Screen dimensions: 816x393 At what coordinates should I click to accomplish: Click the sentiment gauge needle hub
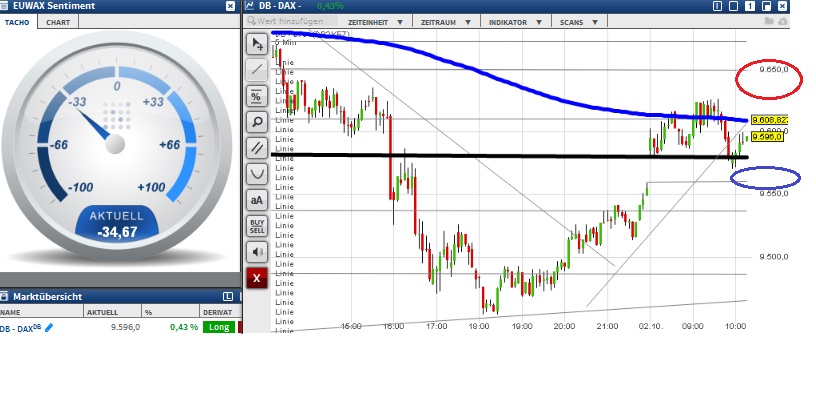coord(115,144)
